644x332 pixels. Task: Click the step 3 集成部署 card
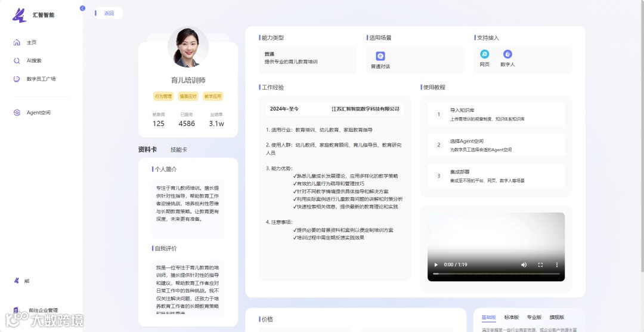496,176
